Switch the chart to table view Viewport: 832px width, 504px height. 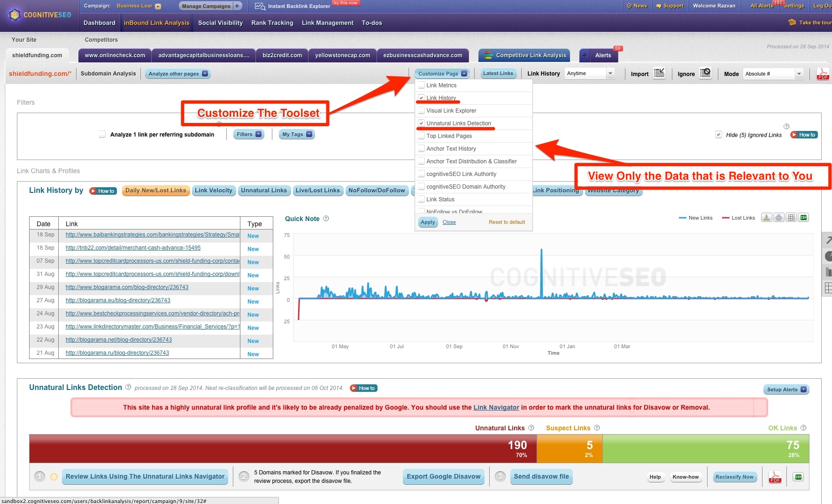click(x=791, y=217)
